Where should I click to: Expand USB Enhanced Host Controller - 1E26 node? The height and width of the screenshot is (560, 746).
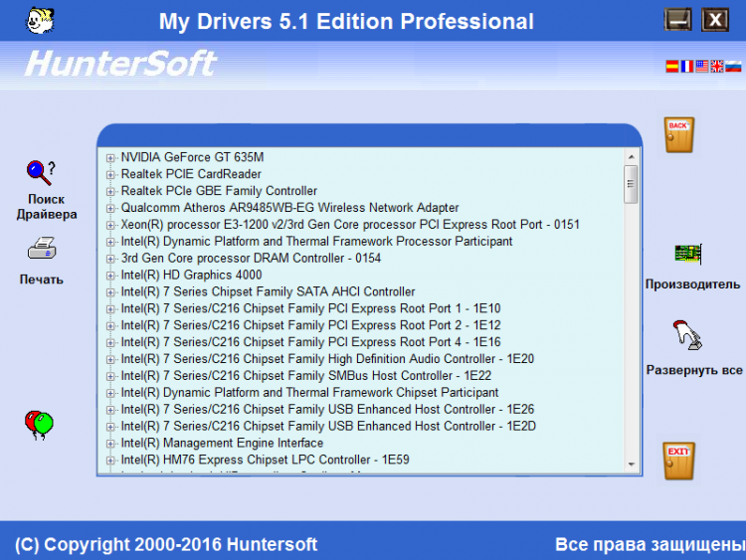pyautogui.click(x=110, y=410)
